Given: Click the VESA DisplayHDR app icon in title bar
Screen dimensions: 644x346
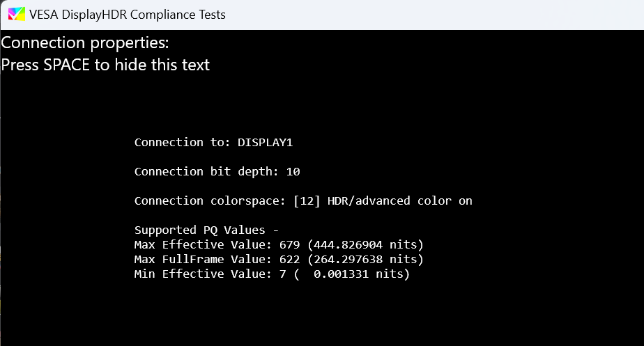Looking at the screenshot, I should pos(16,14).
